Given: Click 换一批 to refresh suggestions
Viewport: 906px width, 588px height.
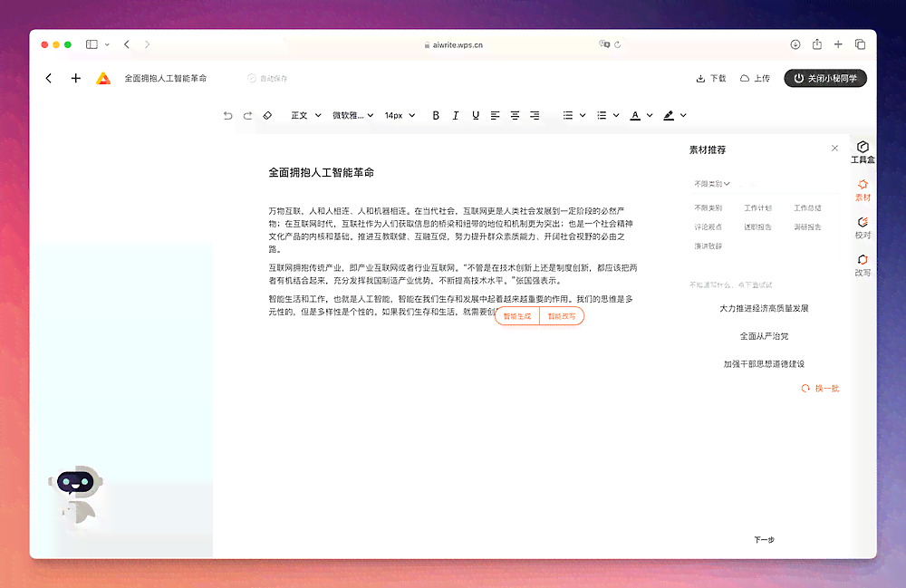Looking at the screenshot, I should 820,389.
